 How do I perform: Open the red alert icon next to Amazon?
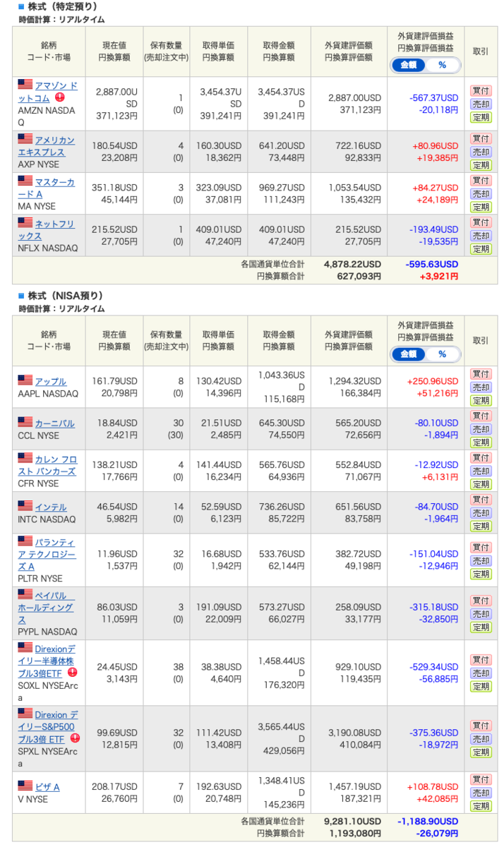[60, 98]
